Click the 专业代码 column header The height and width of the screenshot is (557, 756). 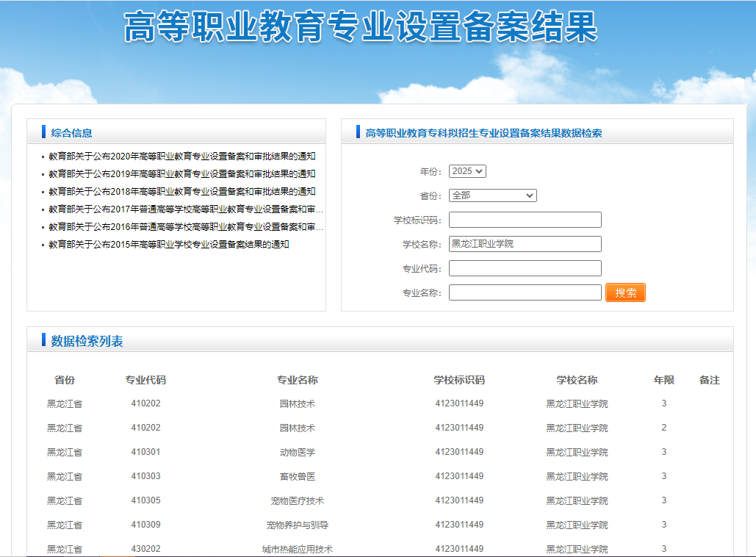coord(145,380)
